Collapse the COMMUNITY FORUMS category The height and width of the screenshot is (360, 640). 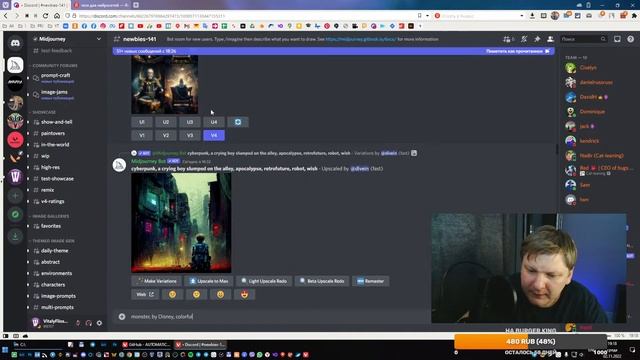point(55,66)
